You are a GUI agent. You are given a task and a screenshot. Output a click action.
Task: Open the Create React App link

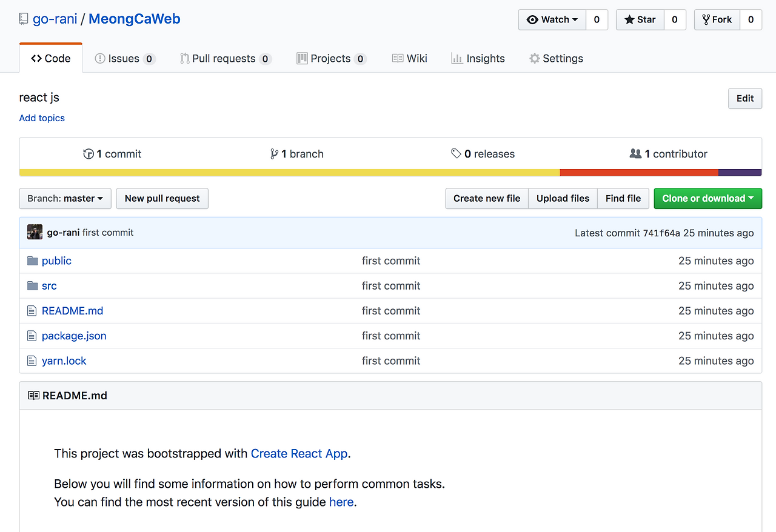[x=299, y=453]
